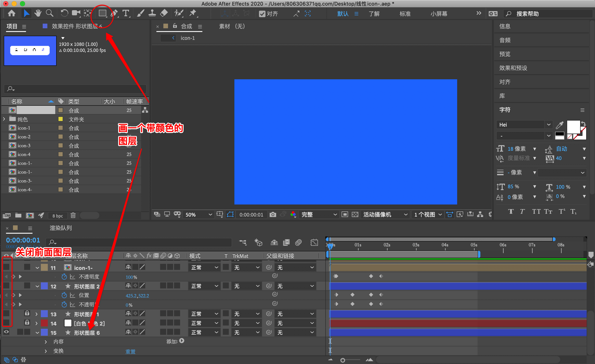This screenshot has height=364, width=595.
Task: Select the Selection arrow tool
Action: 26,13
